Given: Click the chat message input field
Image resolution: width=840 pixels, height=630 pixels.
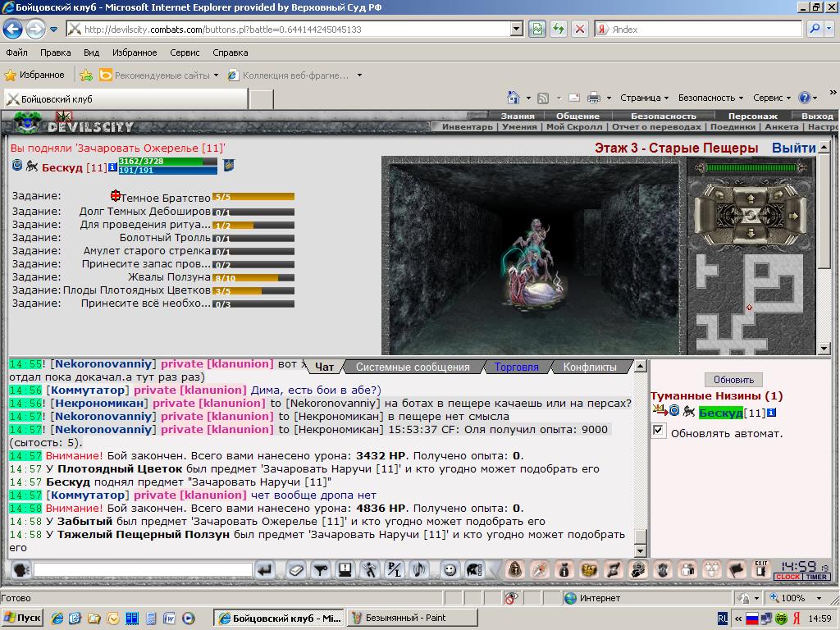Looking at the screenshot, I should point(143,570).
